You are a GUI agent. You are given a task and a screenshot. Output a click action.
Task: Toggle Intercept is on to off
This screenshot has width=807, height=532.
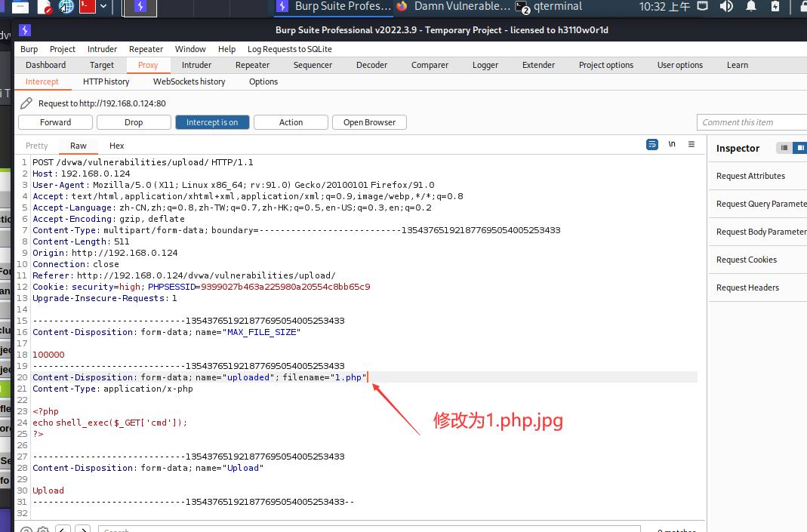click(x=212, y=121)
